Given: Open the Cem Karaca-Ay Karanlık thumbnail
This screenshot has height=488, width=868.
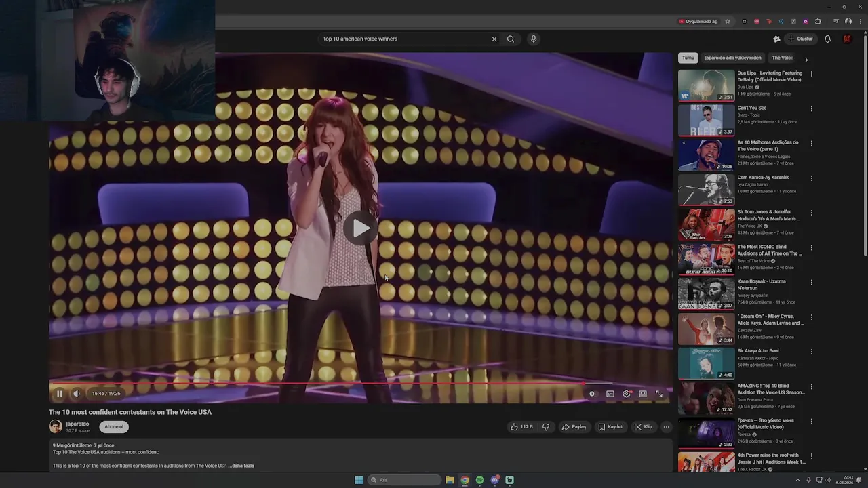Looking at the screenshot, I should 706,190.
